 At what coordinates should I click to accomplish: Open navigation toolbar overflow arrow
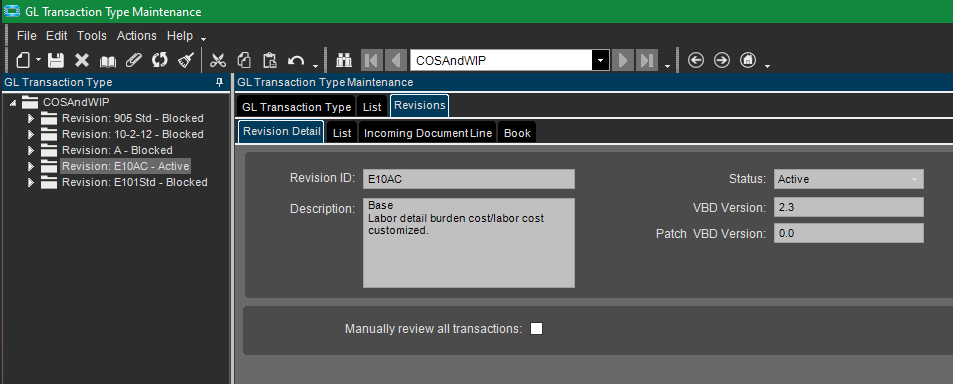point(667,66)
